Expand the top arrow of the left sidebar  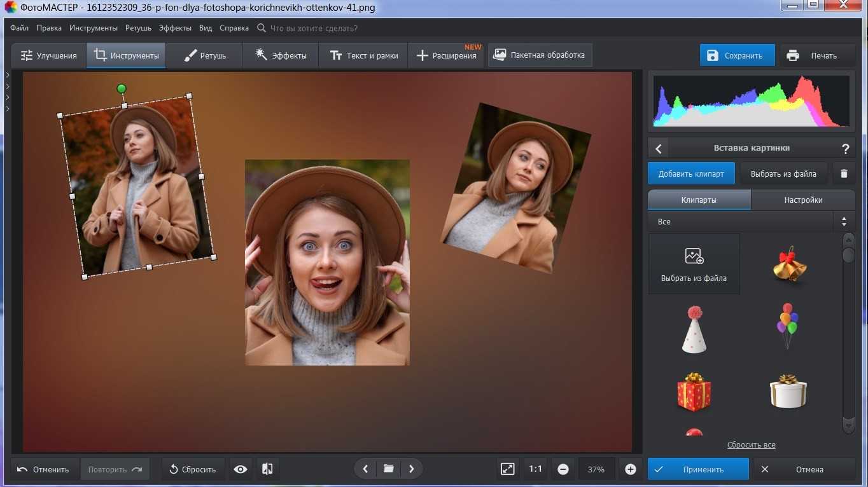(x=8, y=75)
